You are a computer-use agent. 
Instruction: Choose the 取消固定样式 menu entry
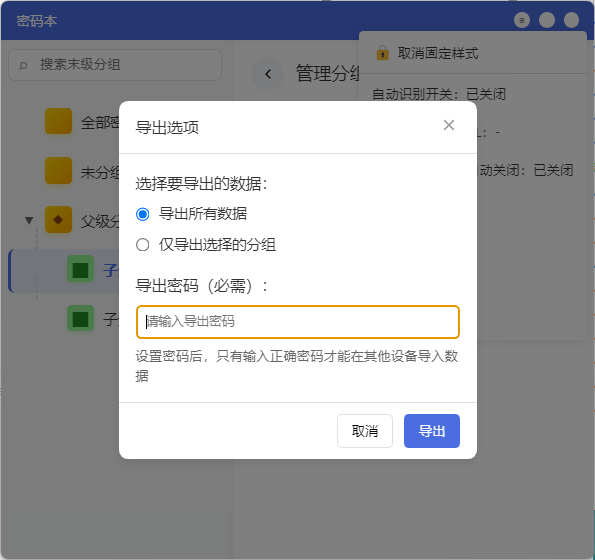(x=438, y=53)
